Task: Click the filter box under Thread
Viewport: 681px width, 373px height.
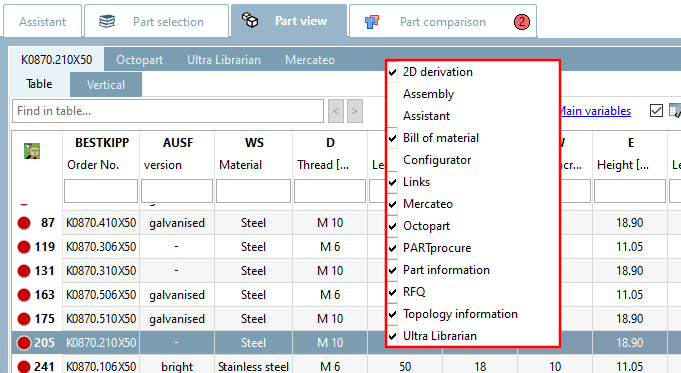Action: (330, 191)
